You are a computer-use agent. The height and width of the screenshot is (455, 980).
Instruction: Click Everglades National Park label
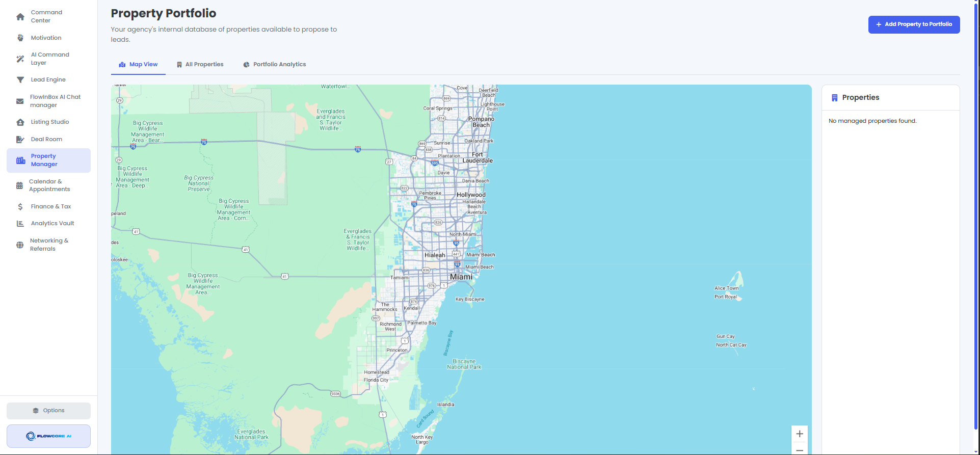[x=251, y=434]
